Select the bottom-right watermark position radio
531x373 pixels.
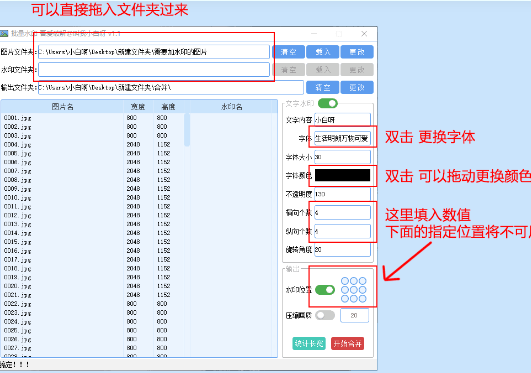[362, 298]
